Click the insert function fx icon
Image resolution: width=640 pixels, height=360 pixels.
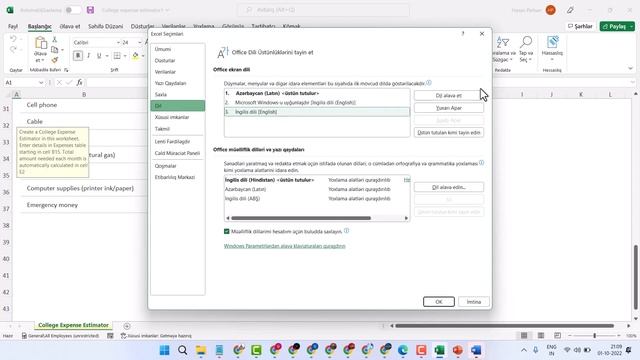coord(80,82)
